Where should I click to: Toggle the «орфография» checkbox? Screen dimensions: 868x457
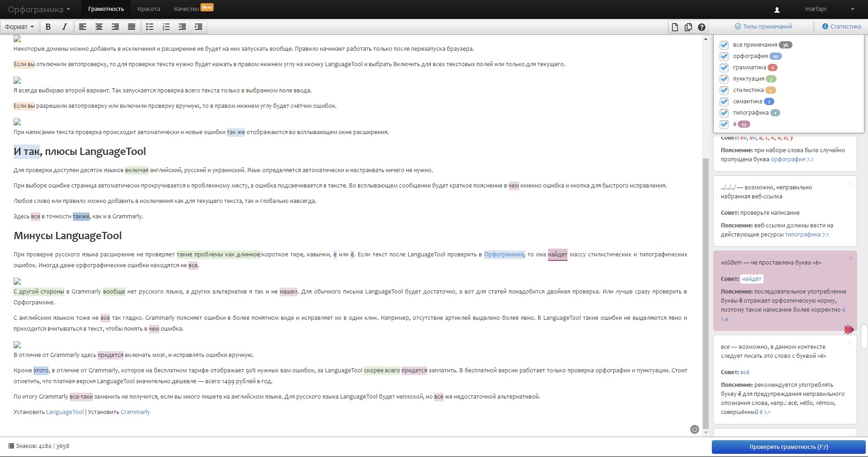tap(724, 56)
